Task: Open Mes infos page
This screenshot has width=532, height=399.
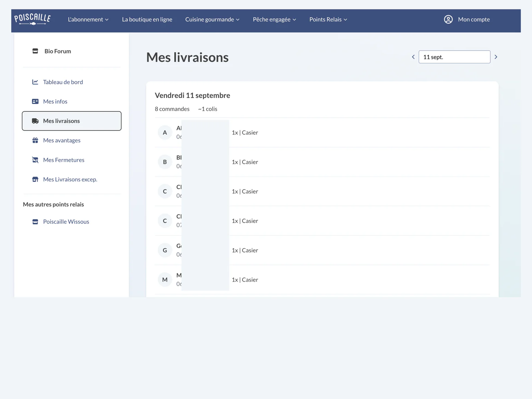Action: click(55, 101)
